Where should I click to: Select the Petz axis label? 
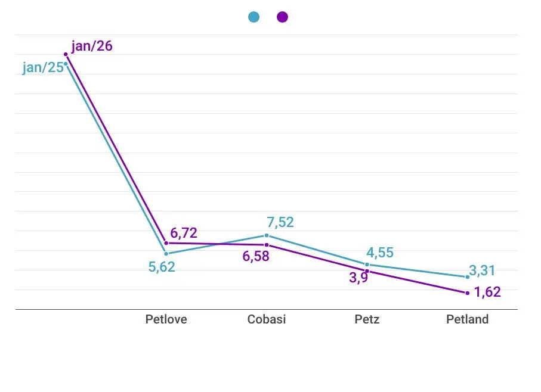coord(367,319)
